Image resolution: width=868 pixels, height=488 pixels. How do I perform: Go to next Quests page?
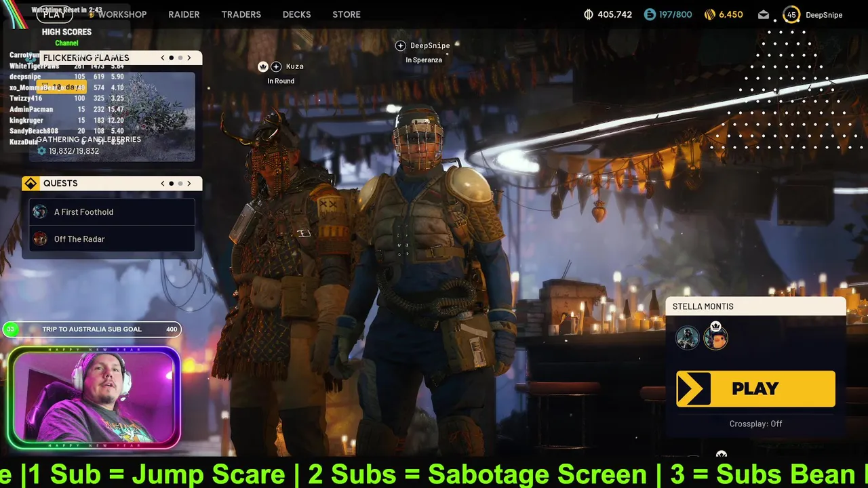tap(189, 184)
